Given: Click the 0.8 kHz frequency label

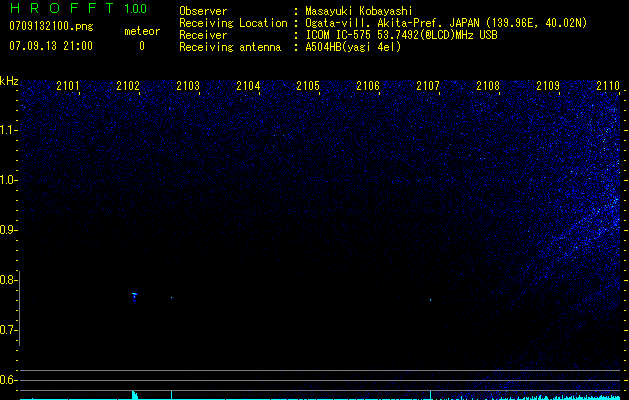Looking at the screenshot, I should [8, 280].
